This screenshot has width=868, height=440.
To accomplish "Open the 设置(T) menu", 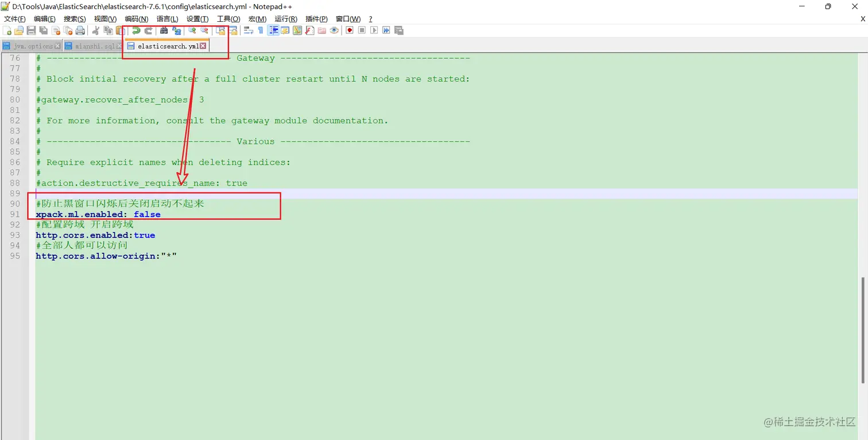I will pyautogui.click(x=197, y=19).
